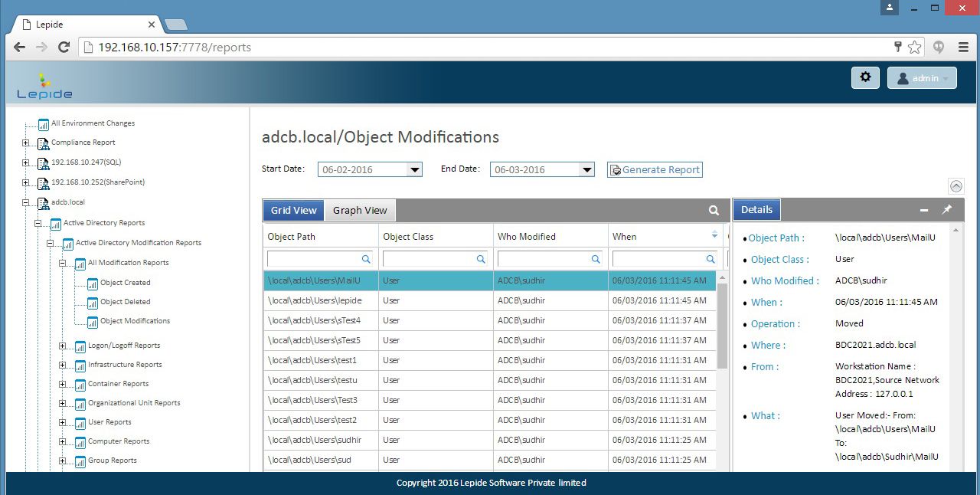This screenshot has height=495, width=980.
Task: Click the Object Path filter search icon
Action: pyautogui.click(x=366, y=260)
